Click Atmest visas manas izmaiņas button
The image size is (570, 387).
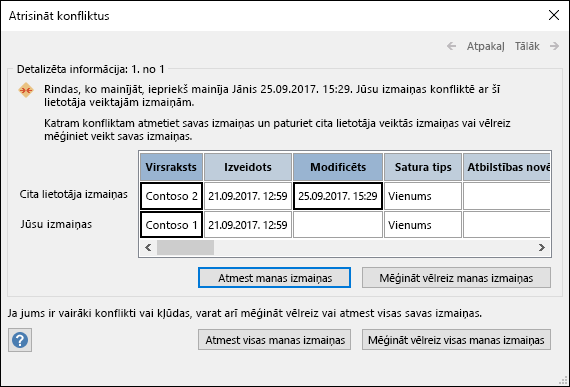[x=274, y=340]
